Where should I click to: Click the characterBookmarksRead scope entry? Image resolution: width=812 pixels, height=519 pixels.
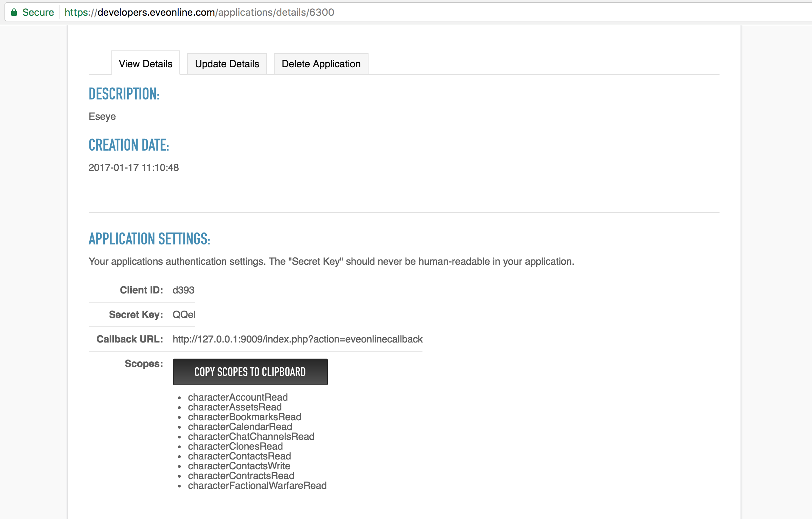245,417
